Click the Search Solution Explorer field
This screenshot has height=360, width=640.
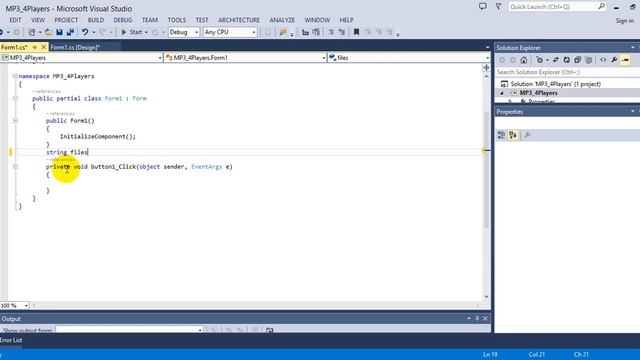coord(567,72)
